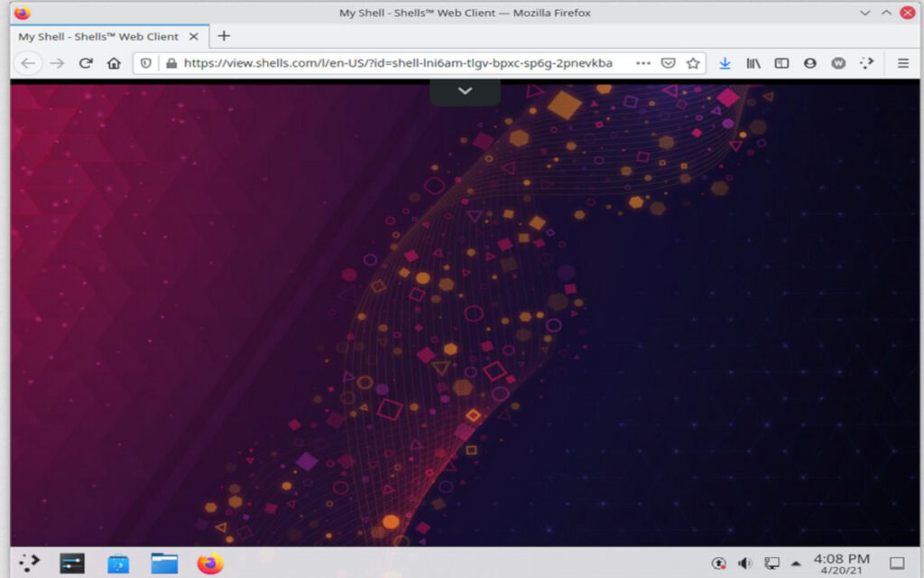The height and width of the screenshot is (578, 924).
Task: Open the Firefox account icon
Action: coord(810,62)
